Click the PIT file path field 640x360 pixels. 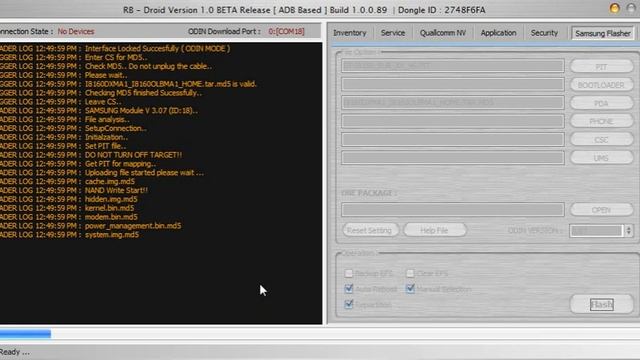(x=453, y=66)
